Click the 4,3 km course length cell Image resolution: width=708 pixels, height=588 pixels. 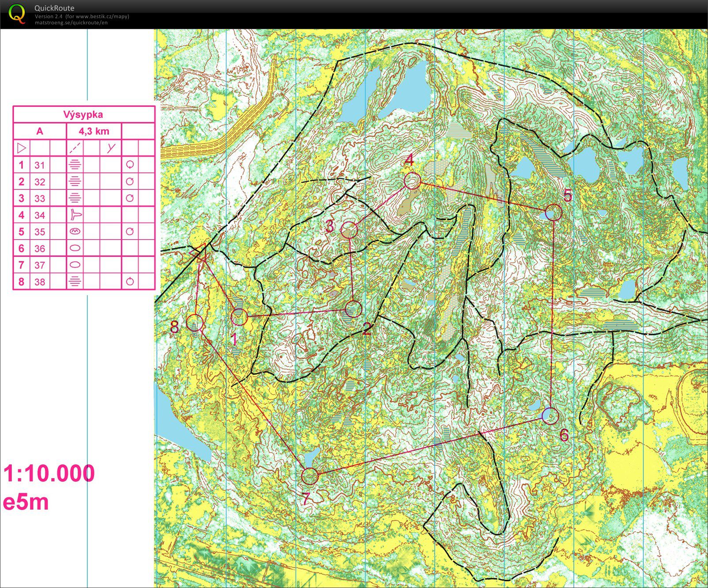94,131
